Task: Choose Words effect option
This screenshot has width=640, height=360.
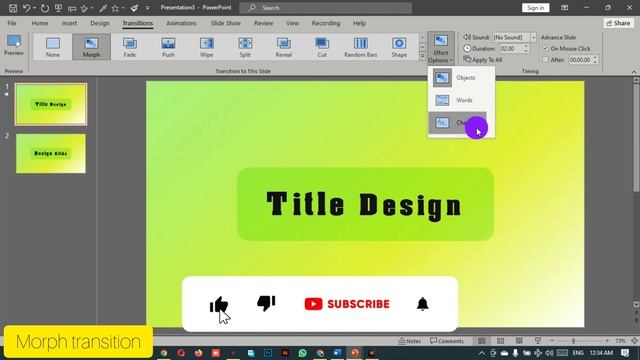Action: click(x=461, y=100)
